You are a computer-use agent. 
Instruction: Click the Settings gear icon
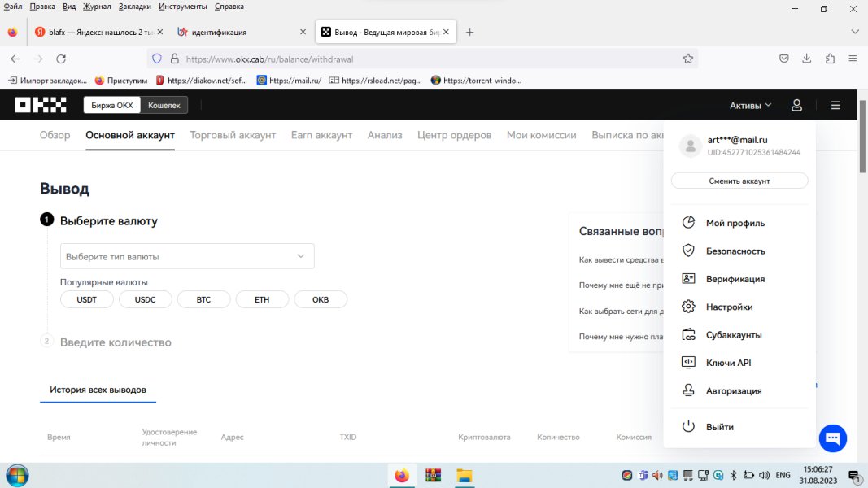point(688,307)
